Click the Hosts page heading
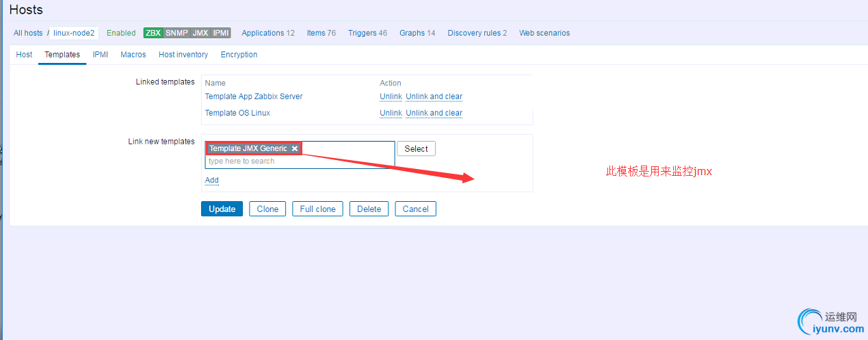The image size is (868, 340). (x=26, y=10)
